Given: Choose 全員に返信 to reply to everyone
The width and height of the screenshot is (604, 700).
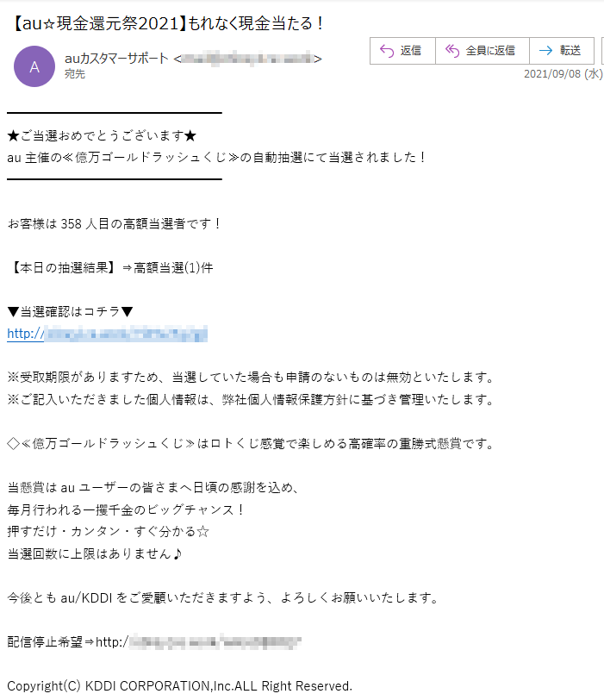Looking at the screenshot, I should (490, 51).
